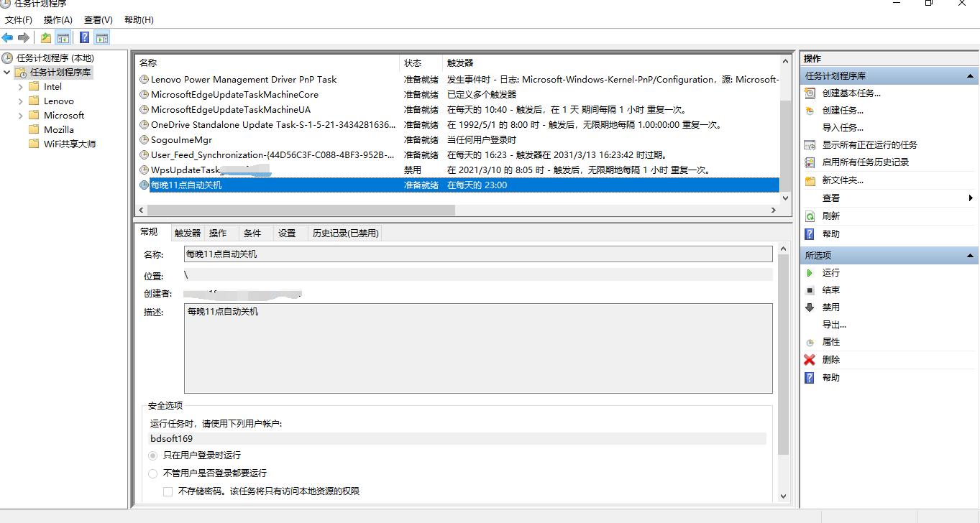Open the 操作(A) menu
980x523 pixels.
57,19
